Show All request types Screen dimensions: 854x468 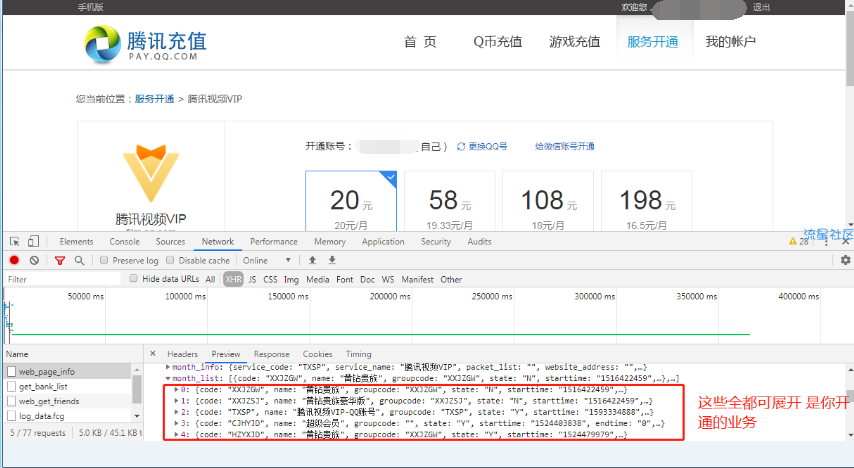210,279
